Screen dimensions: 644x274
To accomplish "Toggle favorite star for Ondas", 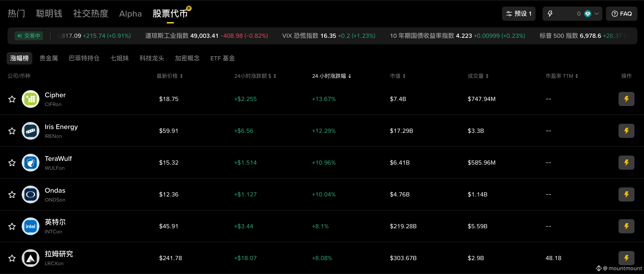I will [x=12, y=194].
